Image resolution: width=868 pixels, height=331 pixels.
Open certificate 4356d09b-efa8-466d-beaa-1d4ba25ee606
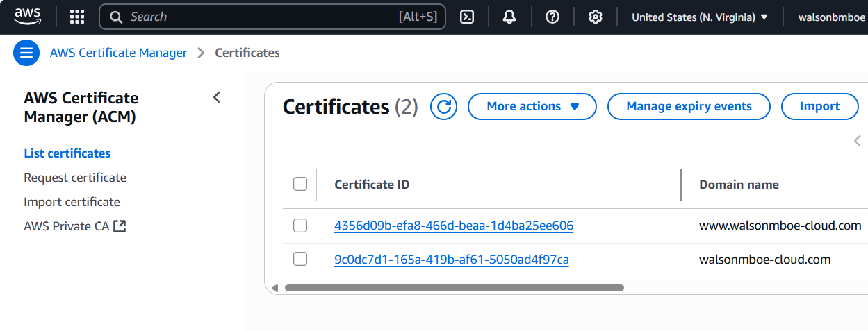[x=454, y=226]
